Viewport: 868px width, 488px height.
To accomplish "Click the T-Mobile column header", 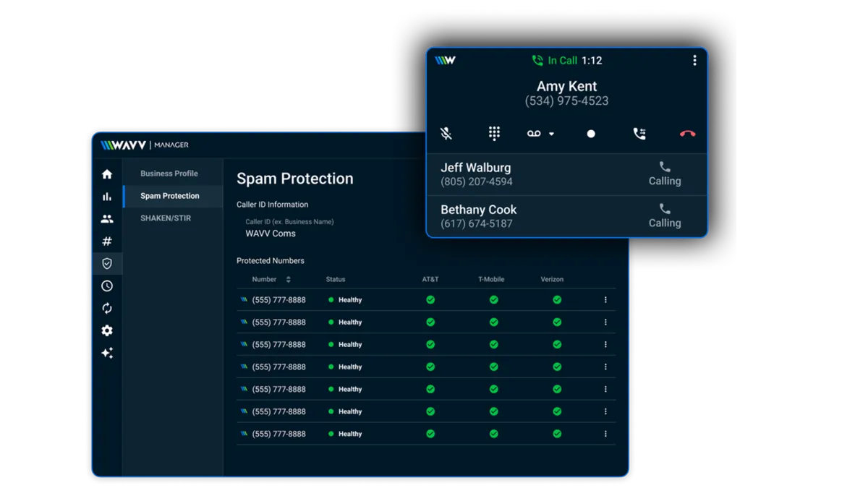I will coord(491,279).
